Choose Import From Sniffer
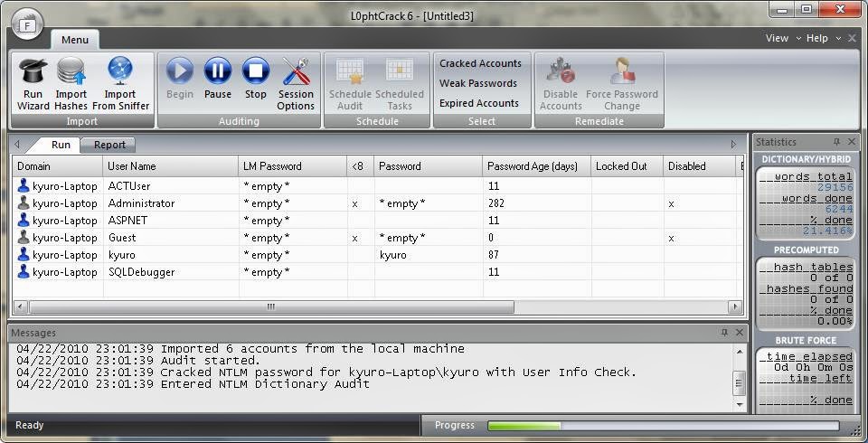The width and height of the screenshot is (868, 443). 120,83
